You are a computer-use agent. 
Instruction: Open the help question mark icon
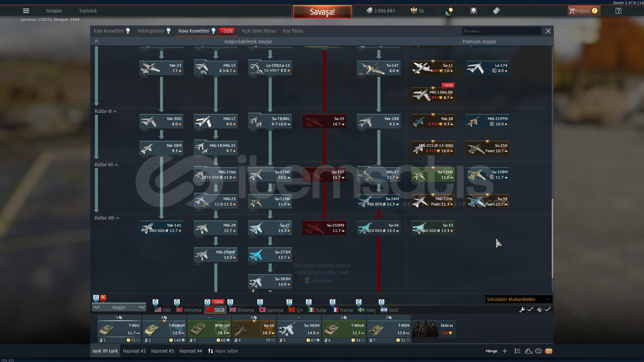(x=619, y=11)
